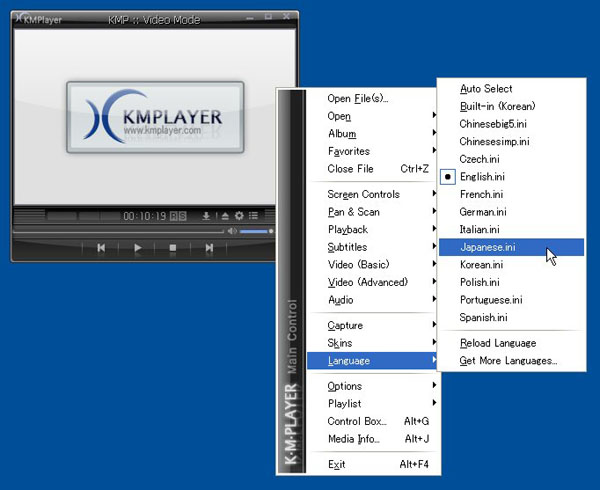
Task: Toggle the R repeat indicator
Action: pos(174,217)
